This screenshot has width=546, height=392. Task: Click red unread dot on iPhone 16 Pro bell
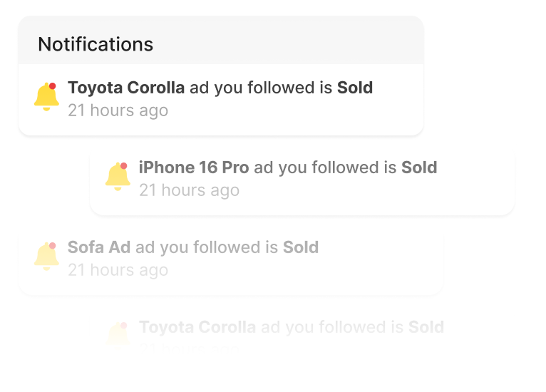(124, 166)
